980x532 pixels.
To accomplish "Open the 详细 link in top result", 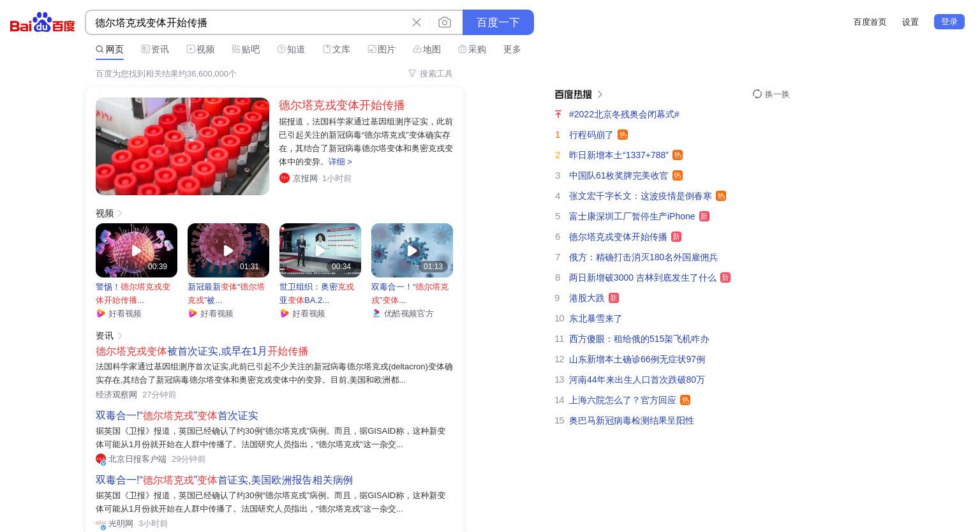I will pyautogui.click(x=340, y=161).
